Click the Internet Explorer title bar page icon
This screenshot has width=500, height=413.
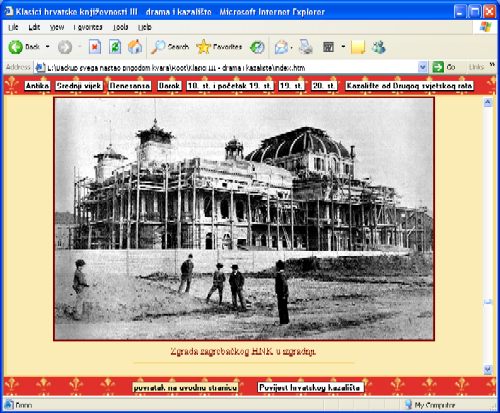9,12
